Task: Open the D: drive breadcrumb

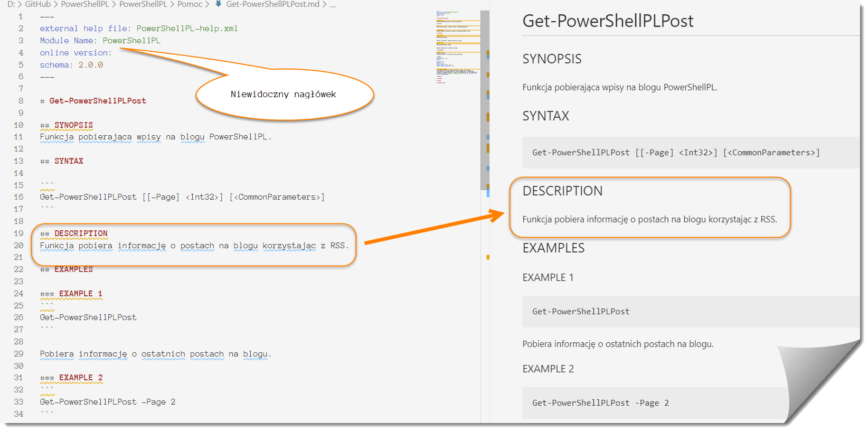Action: coord(11,4)
